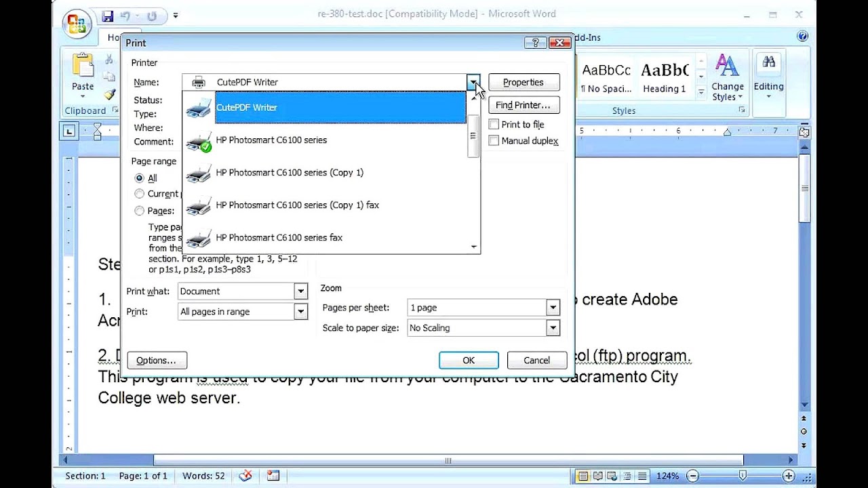The image size is (868, 488).
Task: Open the Pages per sheet dropdown
Action: [x=553, y=308]
